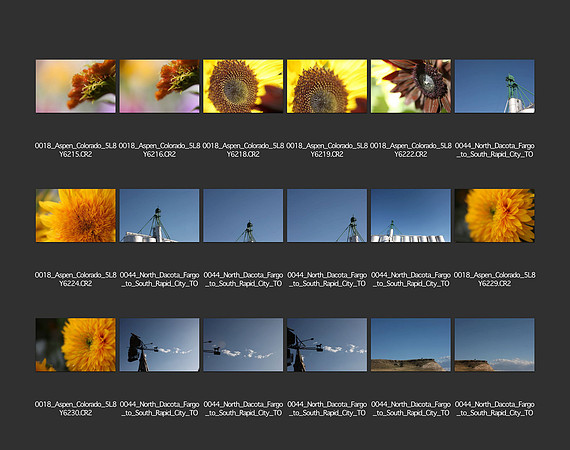Click the filename label ending Y6222.CR2

(411, 150)
